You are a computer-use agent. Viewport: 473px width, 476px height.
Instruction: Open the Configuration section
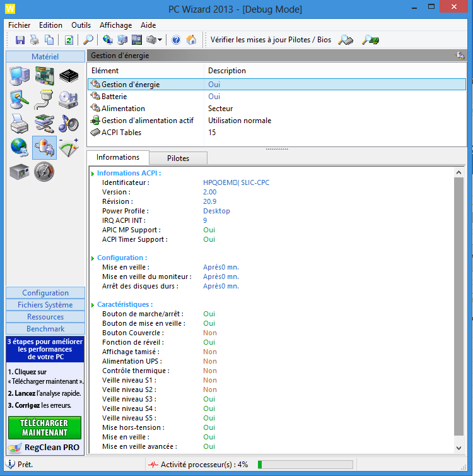(x=45, y=293)
